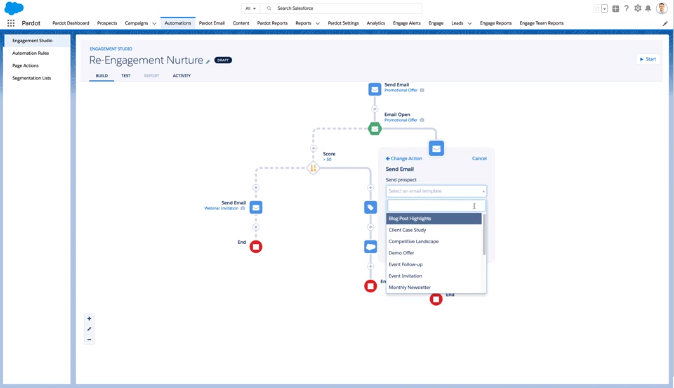Click the Change Action back link
The width and height of the screenshot is (674, 388).
click(404, 159)
